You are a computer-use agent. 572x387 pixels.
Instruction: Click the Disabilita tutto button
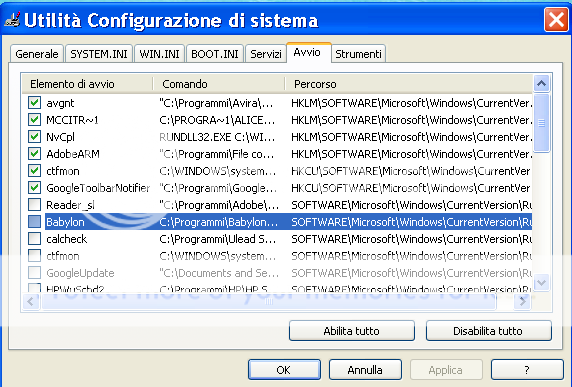488,331
